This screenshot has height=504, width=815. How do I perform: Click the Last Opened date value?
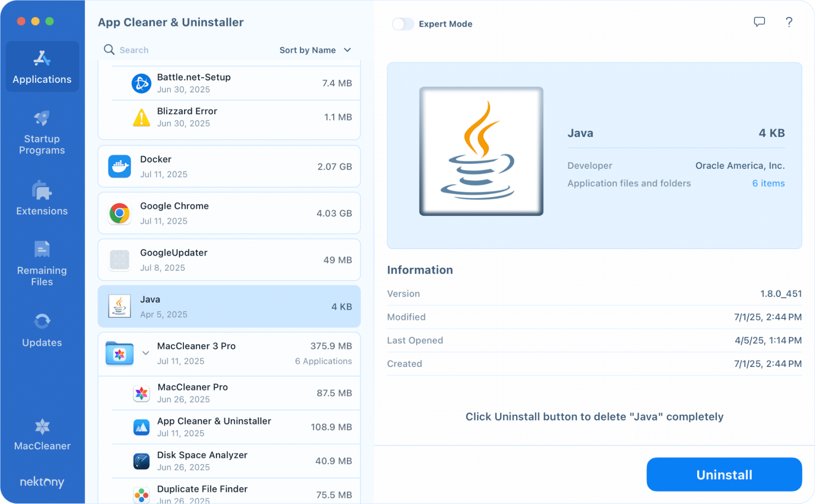(x=768, y=340)
